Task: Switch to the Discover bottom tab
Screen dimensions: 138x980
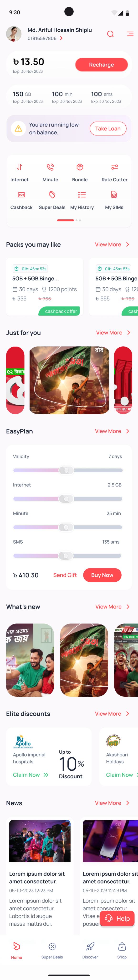Action: (x=90, y=951)
